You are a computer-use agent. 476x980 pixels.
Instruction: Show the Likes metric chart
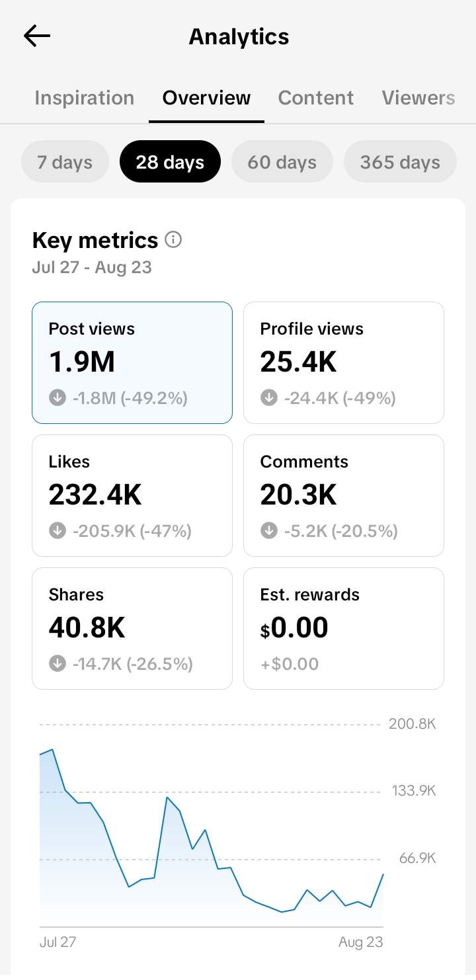[x=132, y=495]
